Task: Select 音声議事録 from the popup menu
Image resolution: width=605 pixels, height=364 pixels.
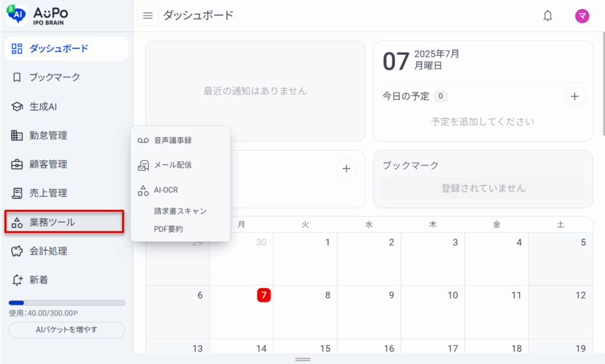Action: click(181, 141)
